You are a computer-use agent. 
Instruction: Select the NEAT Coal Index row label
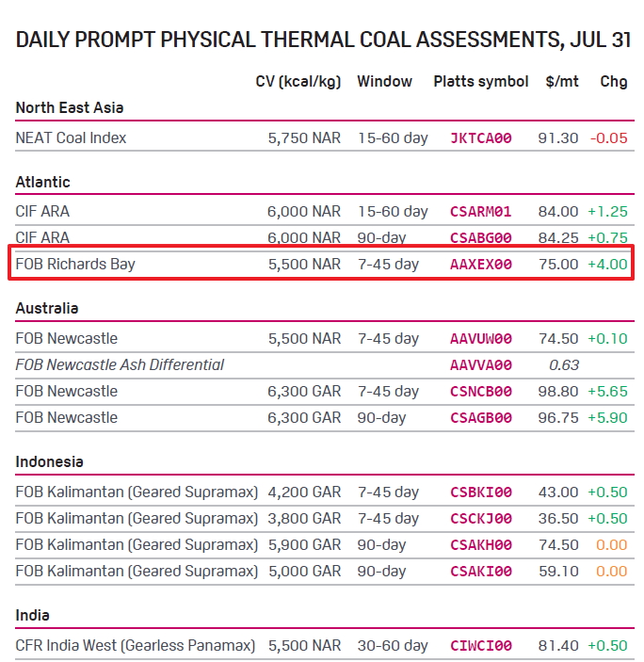(x=71, y=138)
